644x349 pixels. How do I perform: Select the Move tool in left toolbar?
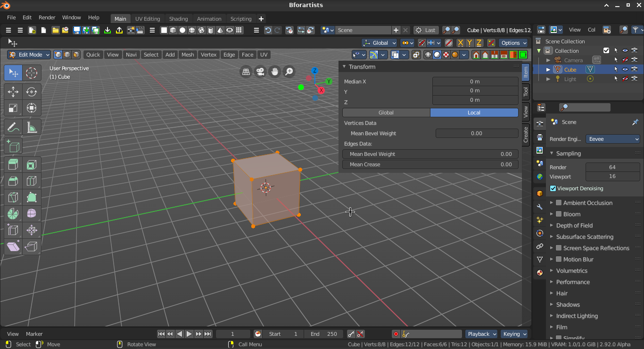tap(13, 92)
